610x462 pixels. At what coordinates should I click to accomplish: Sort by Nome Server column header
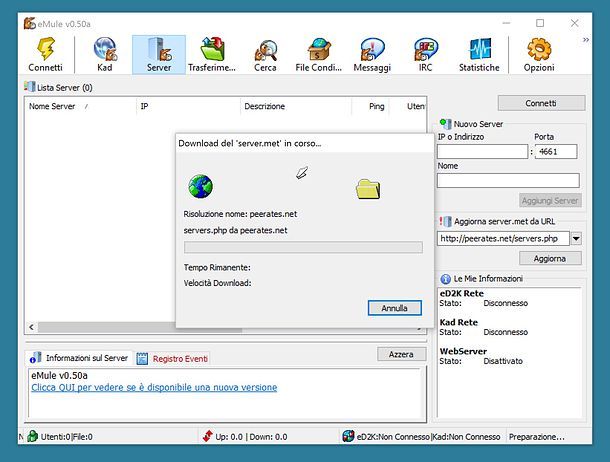point(81,106)
